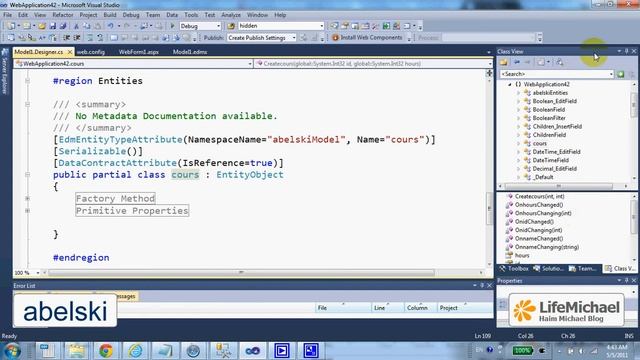Viewport: 640px width, 360px height.
Task: Collapse WebApplication42 node in Class View
Action: (509, 84)
